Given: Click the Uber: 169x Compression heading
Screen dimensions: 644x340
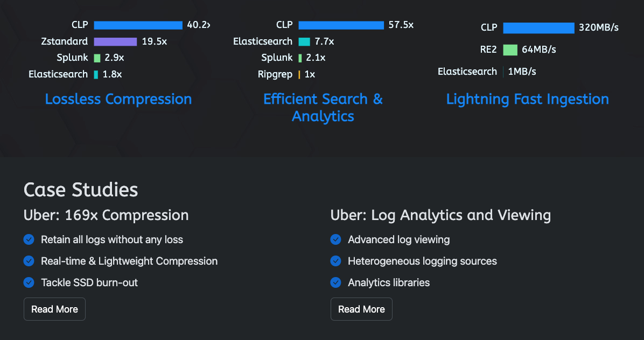Looking at the screenshot, I should (106, 215).
